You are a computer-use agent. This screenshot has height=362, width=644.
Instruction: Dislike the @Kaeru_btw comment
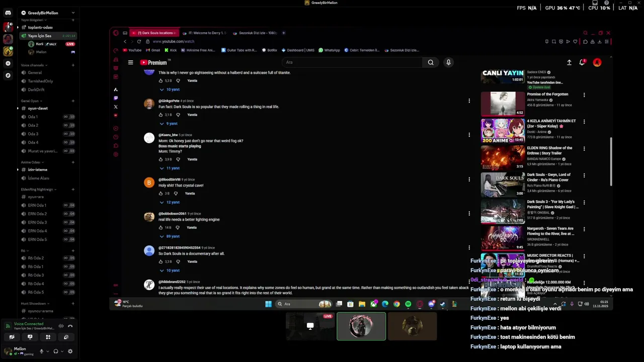pos(178,159)
